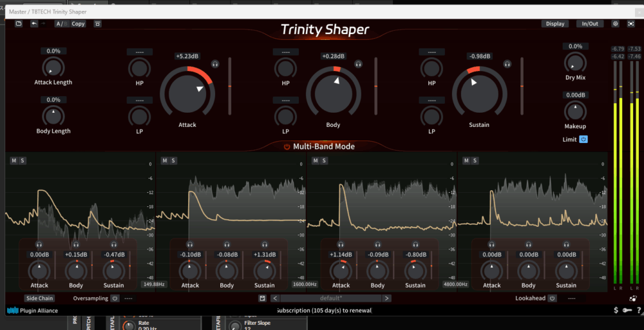Toggle Lookahead power button
This screenshot has height=330, width=644.
coord(553,298)
